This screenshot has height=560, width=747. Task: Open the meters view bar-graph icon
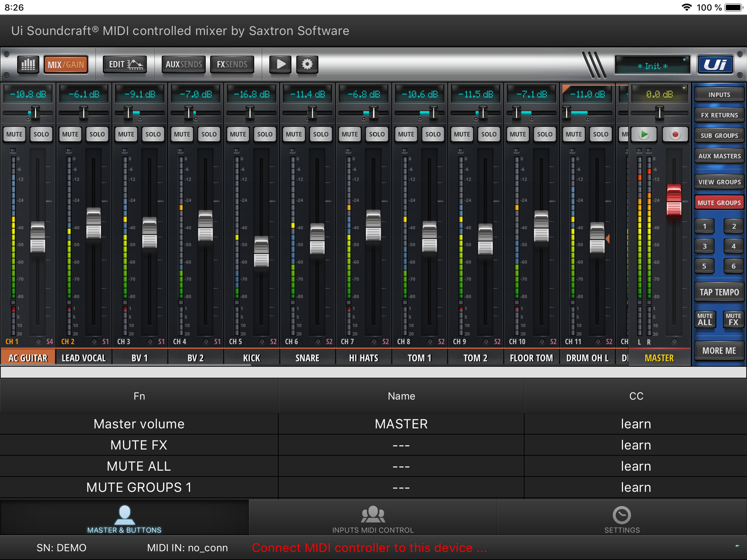28,64
